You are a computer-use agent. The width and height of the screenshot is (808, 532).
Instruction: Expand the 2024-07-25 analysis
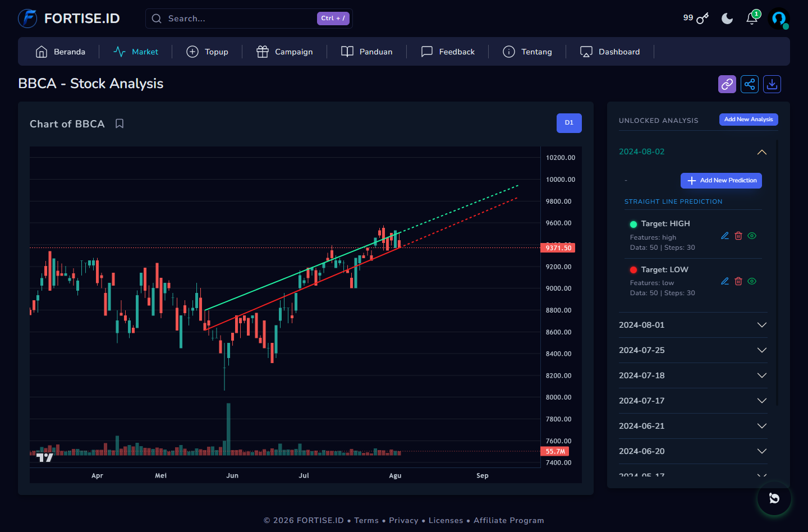[x=692, y=350]
